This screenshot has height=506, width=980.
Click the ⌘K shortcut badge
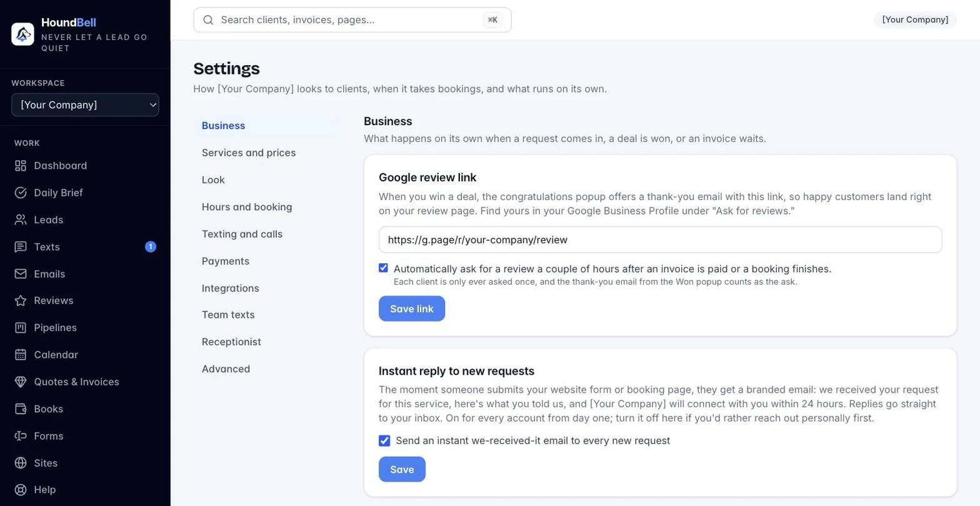tap(492, 20)
